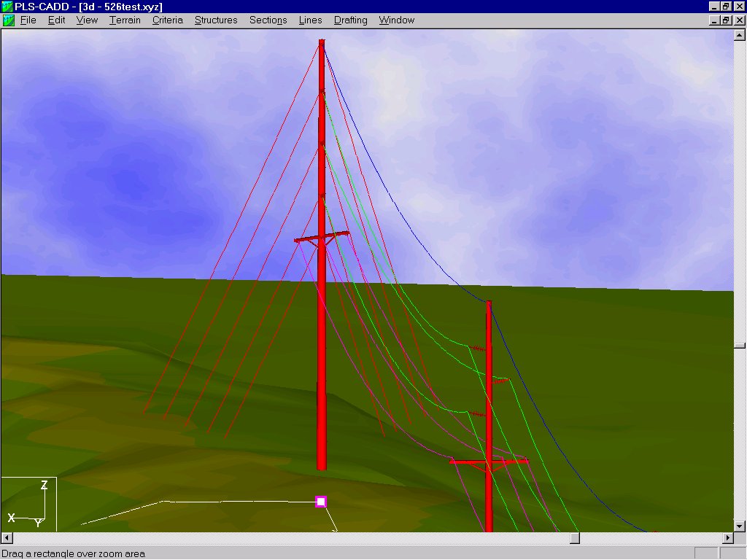
Task: Open the Edit menu
Action: pyautogui.click(x=56, y=20)
